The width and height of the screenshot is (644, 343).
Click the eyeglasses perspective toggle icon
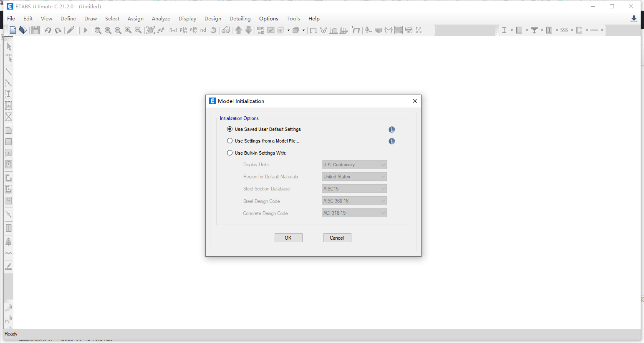pos(226,30)
